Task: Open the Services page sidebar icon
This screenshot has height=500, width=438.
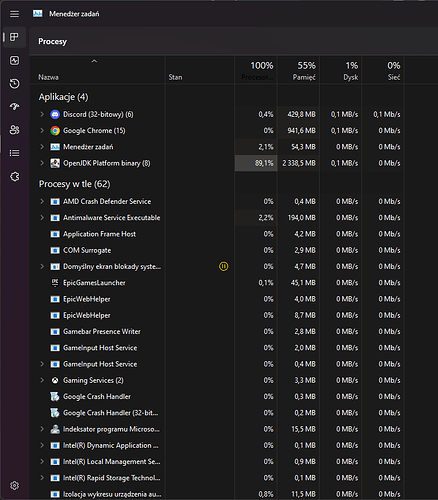Action: click(14, 176)
